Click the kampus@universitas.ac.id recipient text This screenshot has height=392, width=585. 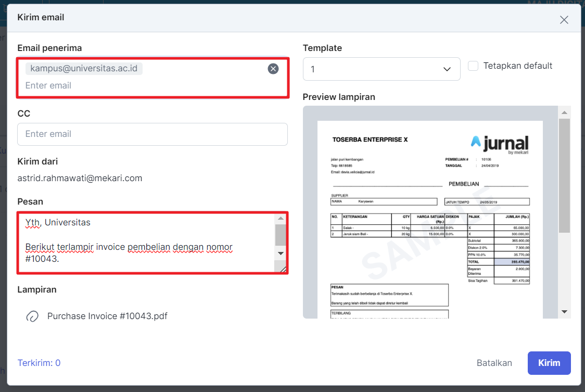point(84,68)
